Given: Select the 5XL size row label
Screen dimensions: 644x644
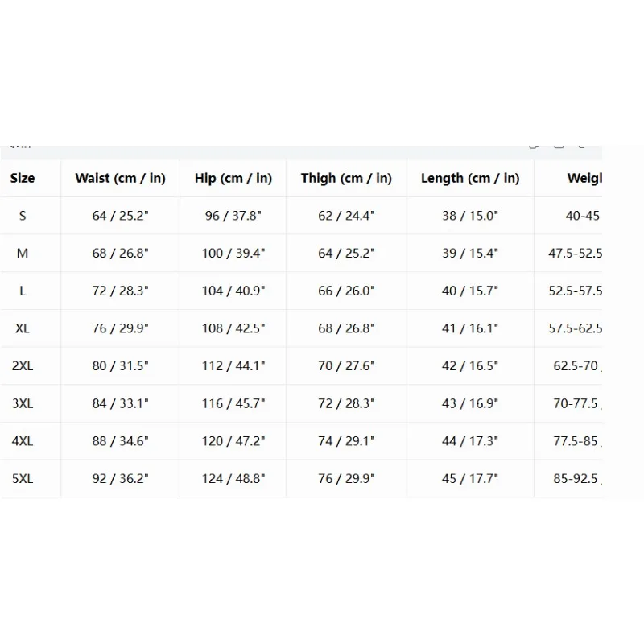Looking at the screenshot, I should pyautogui.click(x=23, y=479).
